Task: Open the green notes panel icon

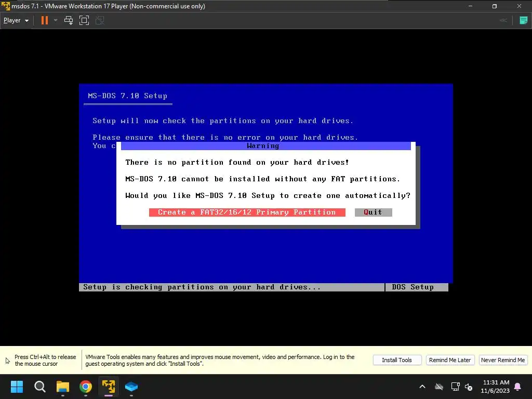Action: [x=523, y=20]
